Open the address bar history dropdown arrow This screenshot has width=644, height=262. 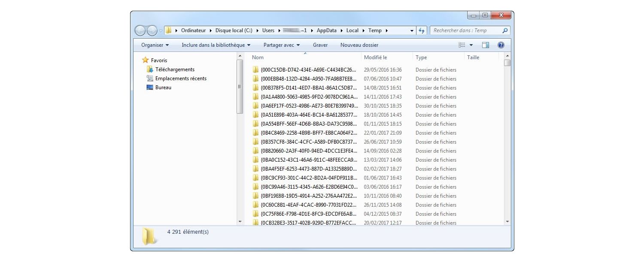[x=411, y=30]
